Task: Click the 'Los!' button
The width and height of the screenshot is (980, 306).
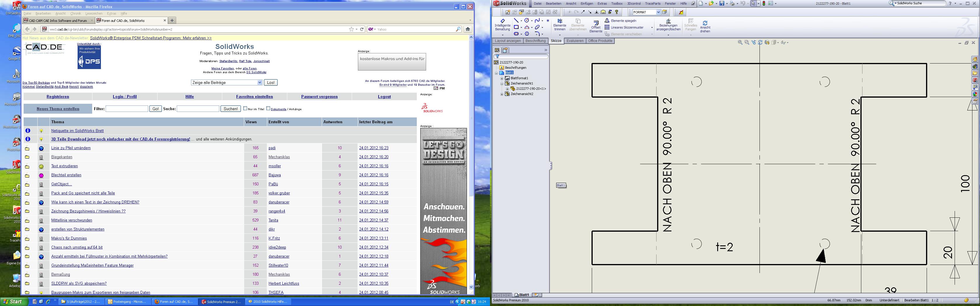Action: click(270, 82)
